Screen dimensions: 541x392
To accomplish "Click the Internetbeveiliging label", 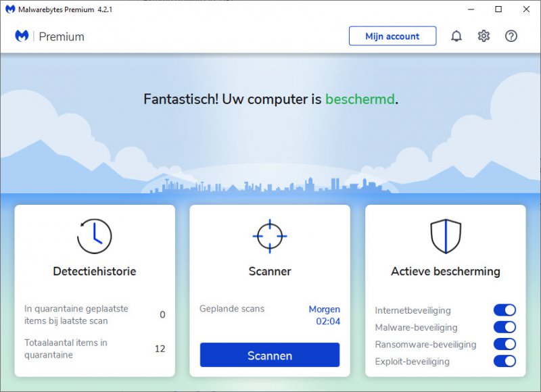I will pos(413,310).
